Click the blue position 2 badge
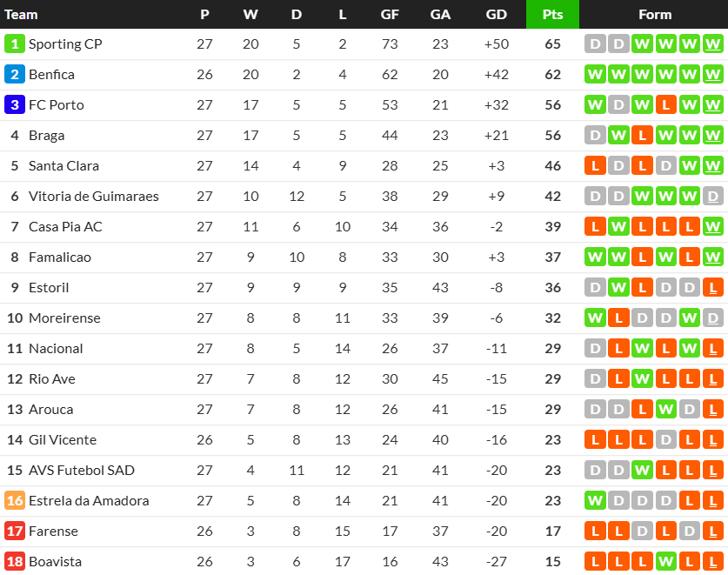The width and height of the screenshot is (728, 575). tap(15, 74)
